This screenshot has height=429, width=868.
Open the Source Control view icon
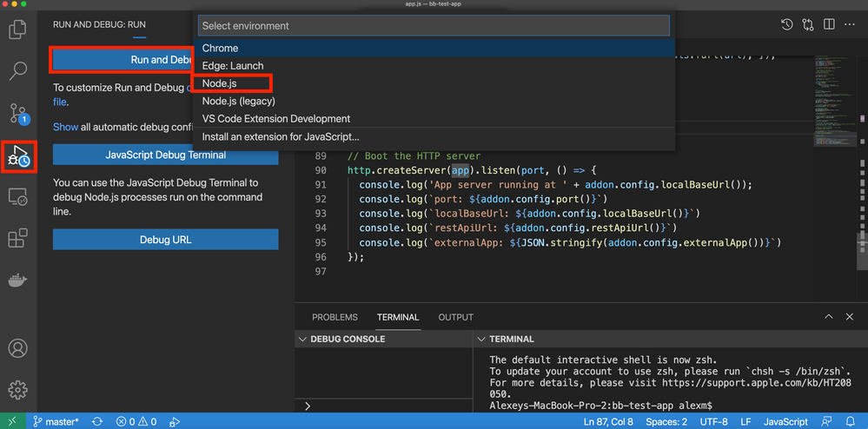pyautogui.click(x=17, y=113)
